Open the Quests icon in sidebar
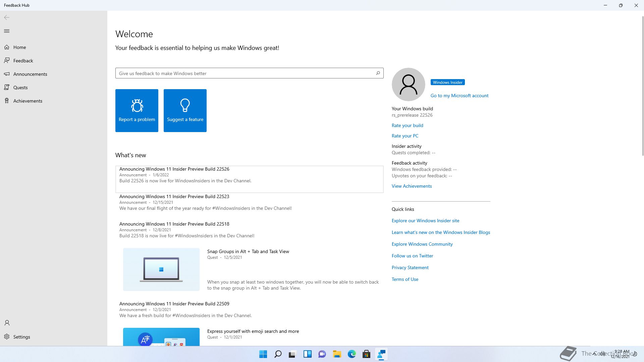 7,87
